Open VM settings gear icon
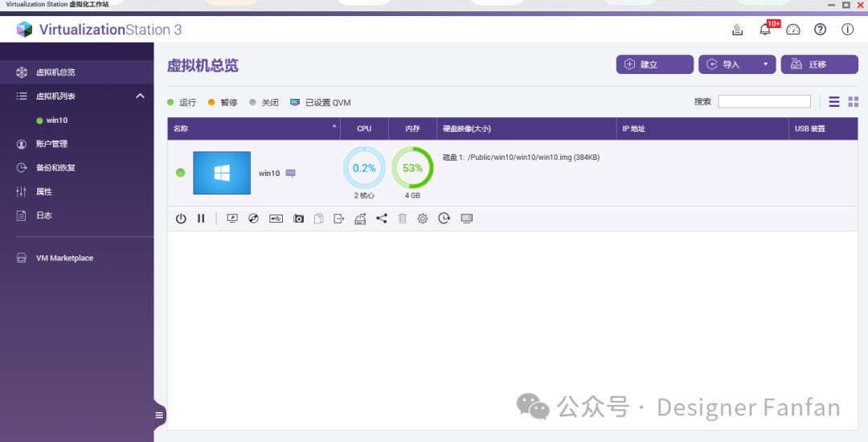Screen dimensions: 868x442 pos(423,219)
